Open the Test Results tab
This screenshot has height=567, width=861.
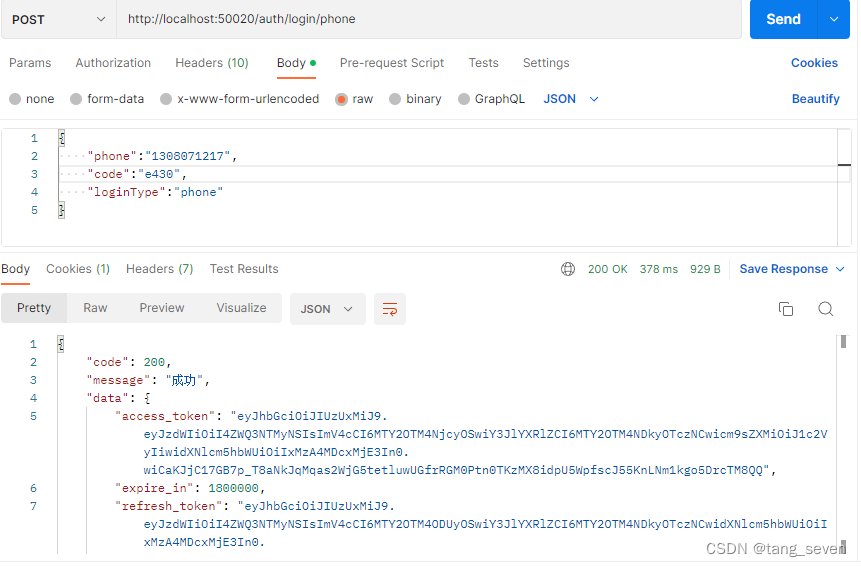click(244, 269)
